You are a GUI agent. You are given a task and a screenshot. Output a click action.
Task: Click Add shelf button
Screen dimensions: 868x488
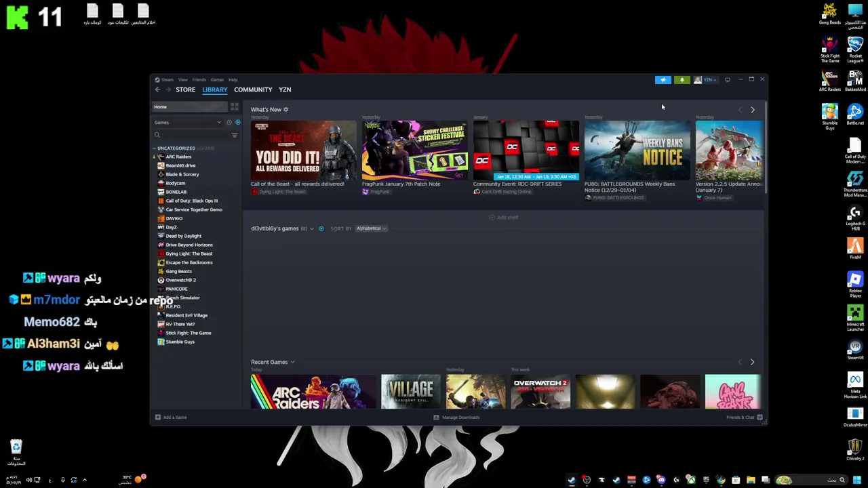[x=504, y=218]
